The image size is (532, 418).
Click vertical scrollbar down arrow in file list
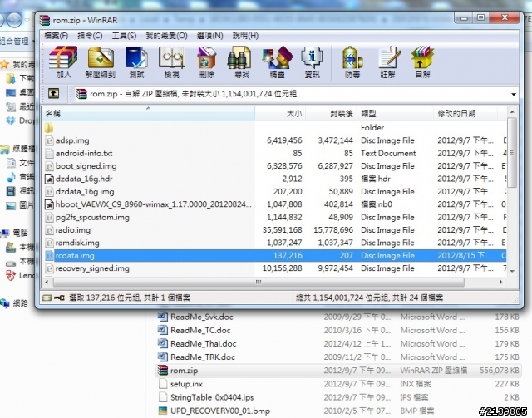point(512,271)
